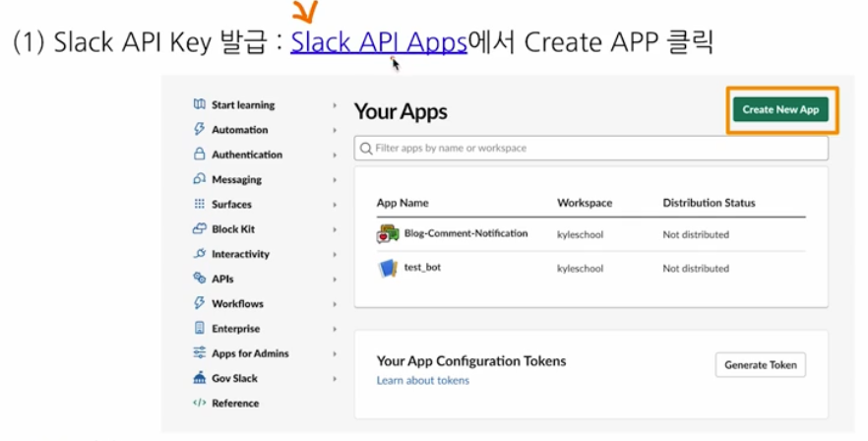Click Not distributed in the test_bot row
The height and width of the screenshot is (441, 868).
696,269
